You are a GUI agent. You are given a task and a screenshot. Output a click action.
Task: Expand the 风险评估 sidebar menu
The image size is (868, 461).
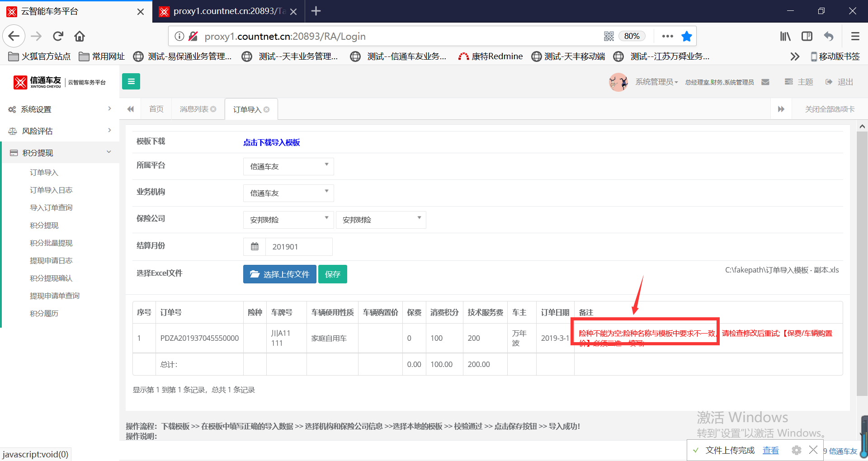(59, 131)
